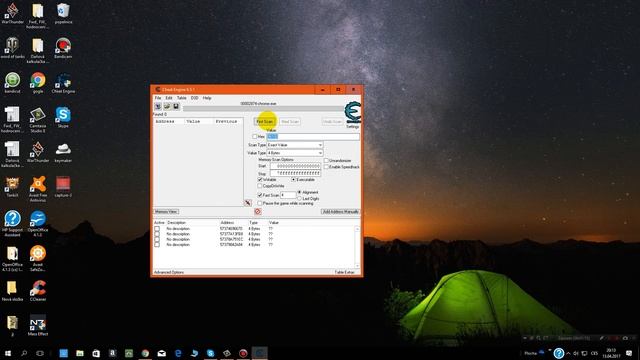
Task: Open taskbar search magnifier
Action: (24, 353)
